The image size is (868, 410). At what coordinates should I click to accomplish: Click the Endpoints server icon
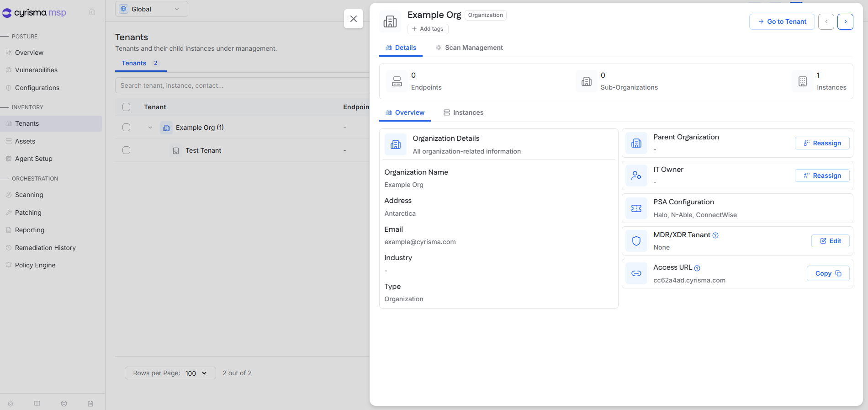[x=397, y=81]
